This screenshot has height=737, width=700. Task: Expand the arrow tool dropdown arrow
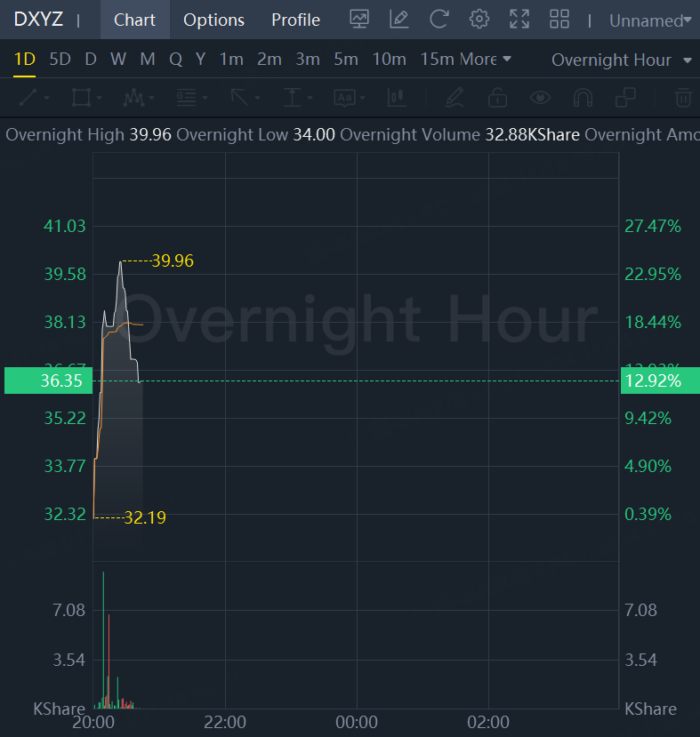pos(258,98)
